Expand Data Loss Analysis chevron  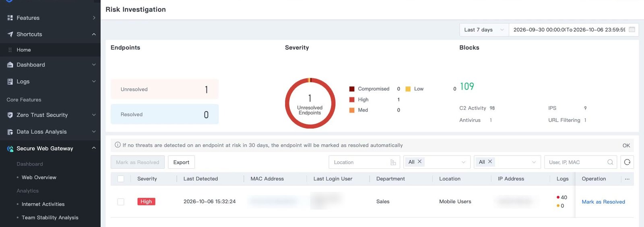click(94, 132)
